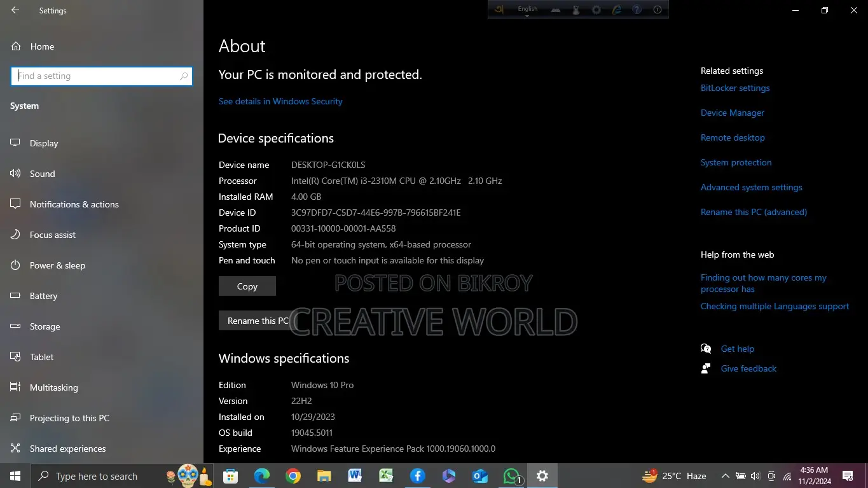This screenshot has height=488, width=868.
Task: Open System protection link
Action: coord(736,162)
